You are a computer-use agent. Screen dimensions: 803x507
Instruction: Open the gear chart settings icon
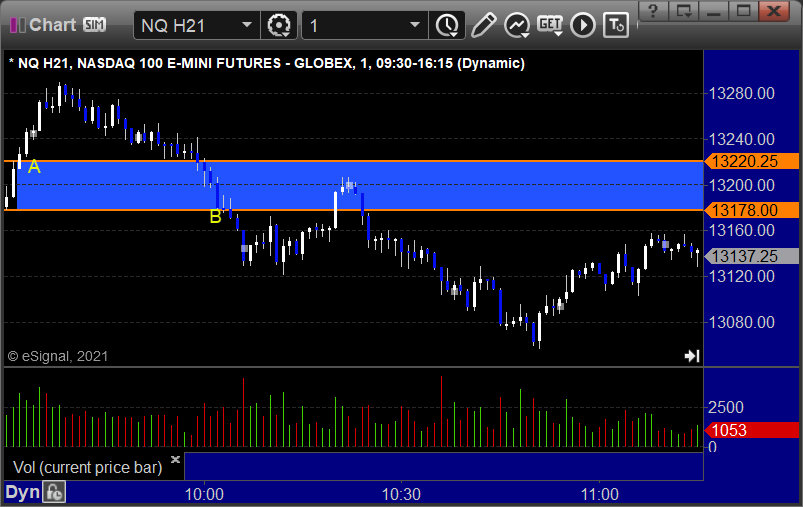tap(279, 25)
